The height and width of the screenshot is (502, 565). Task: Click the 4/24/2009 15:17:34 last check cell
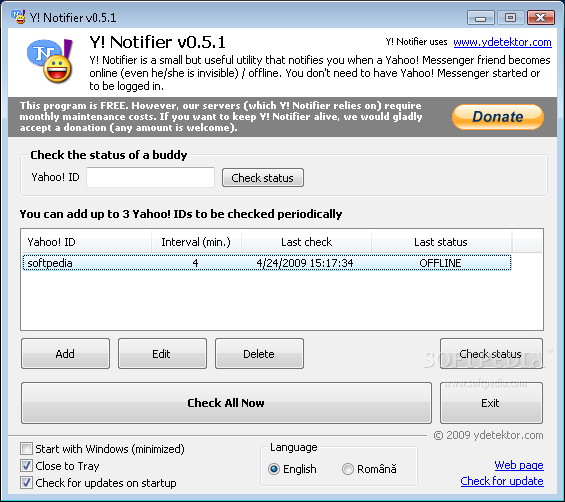pyautogui.click(x=305, y=263)
